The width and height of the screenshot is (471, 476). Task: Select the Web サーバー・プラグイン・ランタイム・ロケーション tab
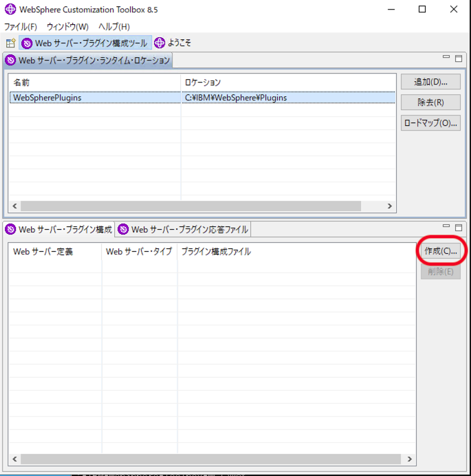[88, 60]
